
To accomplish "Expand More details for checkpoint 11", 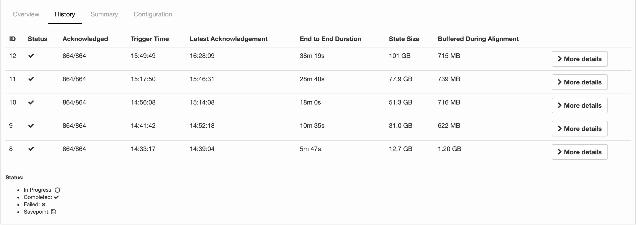I will 579,82.
